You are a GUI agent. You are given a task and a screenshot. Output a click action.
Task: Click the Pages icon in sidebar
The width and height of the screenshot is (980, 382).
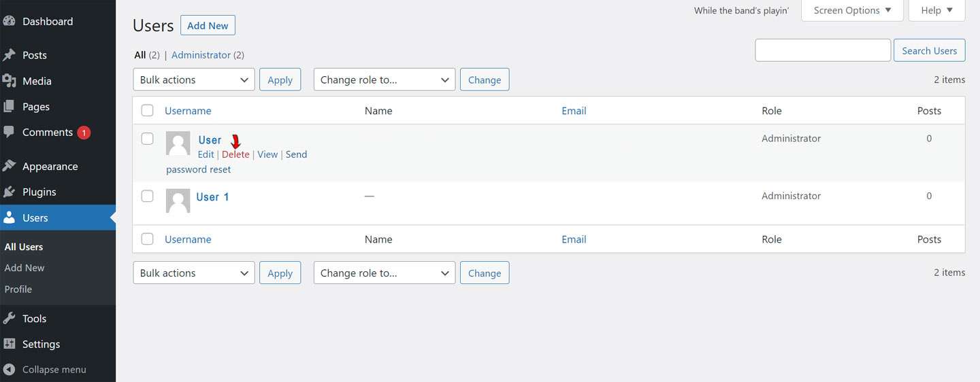(x=9, y=107)
